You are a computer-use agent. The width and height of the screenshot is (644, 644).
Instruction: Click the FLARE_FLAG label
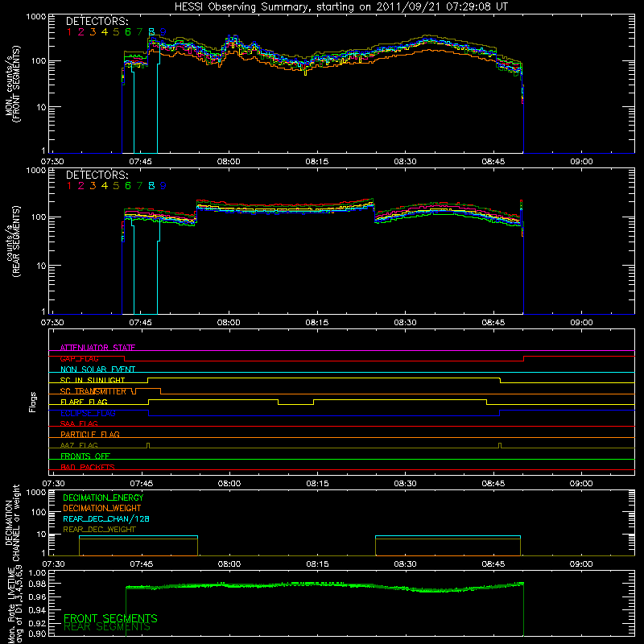(84, 402)
